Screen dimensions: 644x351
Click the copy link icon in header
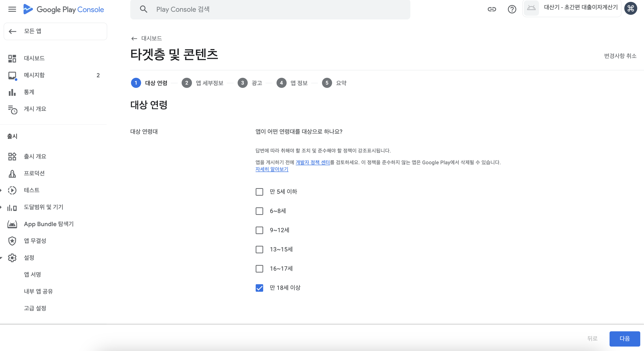click(491, 9)
